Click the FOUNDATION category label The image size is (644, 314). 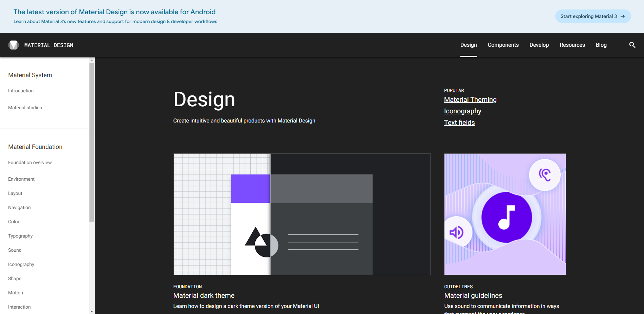tap(187, 287)
